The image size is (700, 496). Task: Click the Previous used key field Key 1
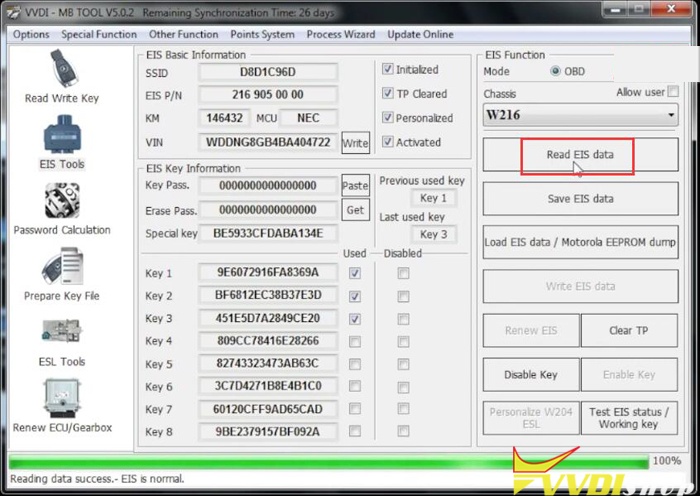tap(433, 198)
